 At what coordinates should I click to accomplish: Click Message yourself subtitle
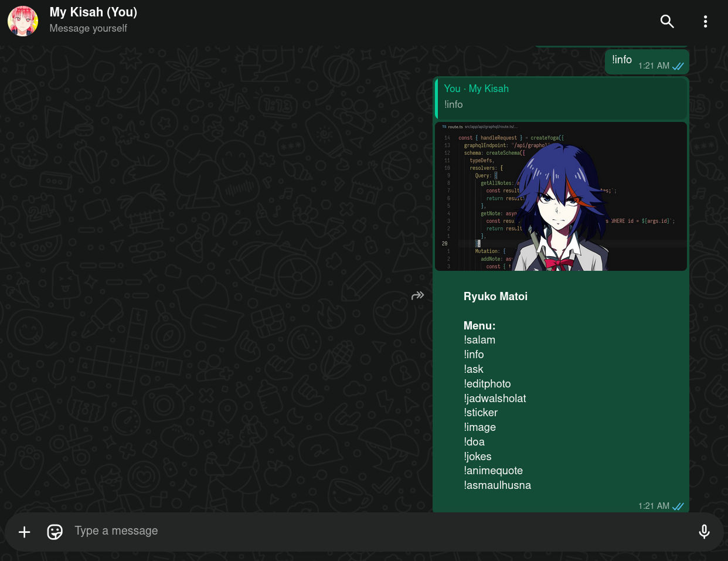point(88,28)
